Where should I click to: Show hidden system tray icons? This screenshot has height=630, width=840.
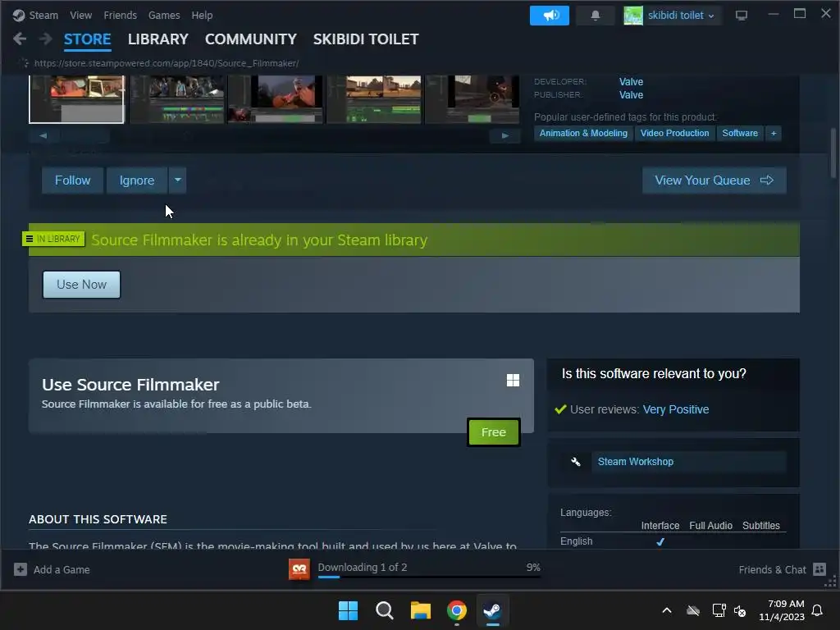point(667,610)
